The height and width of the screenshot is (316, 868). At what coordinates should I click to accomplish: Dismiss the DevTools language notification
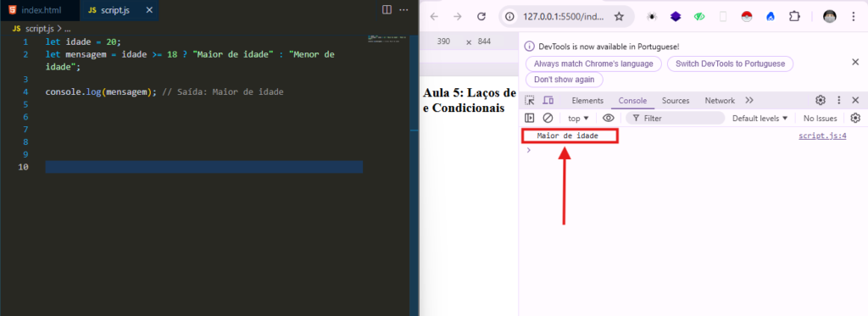[x=855, y=62]
